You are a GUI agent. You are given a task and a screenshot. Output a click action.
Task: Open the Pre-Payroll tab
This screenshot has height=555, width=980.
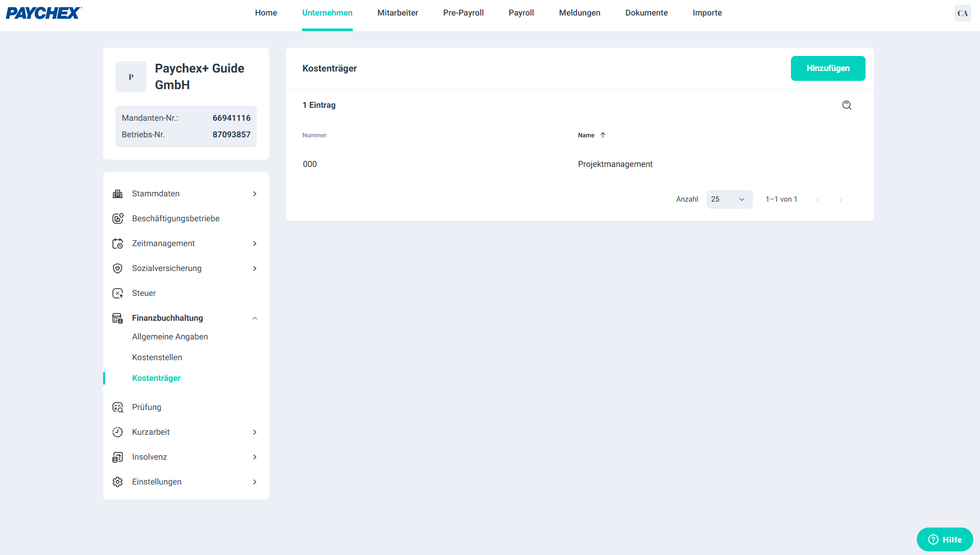(x=464, y=13)
